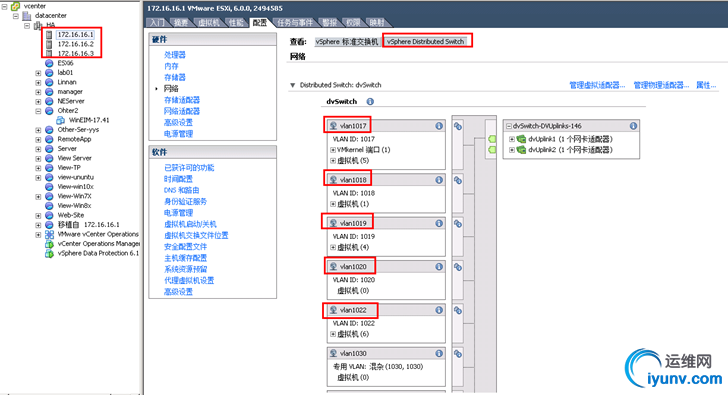Open 安全配置文件 settings
Screen dimensions: 728x395
185,246
